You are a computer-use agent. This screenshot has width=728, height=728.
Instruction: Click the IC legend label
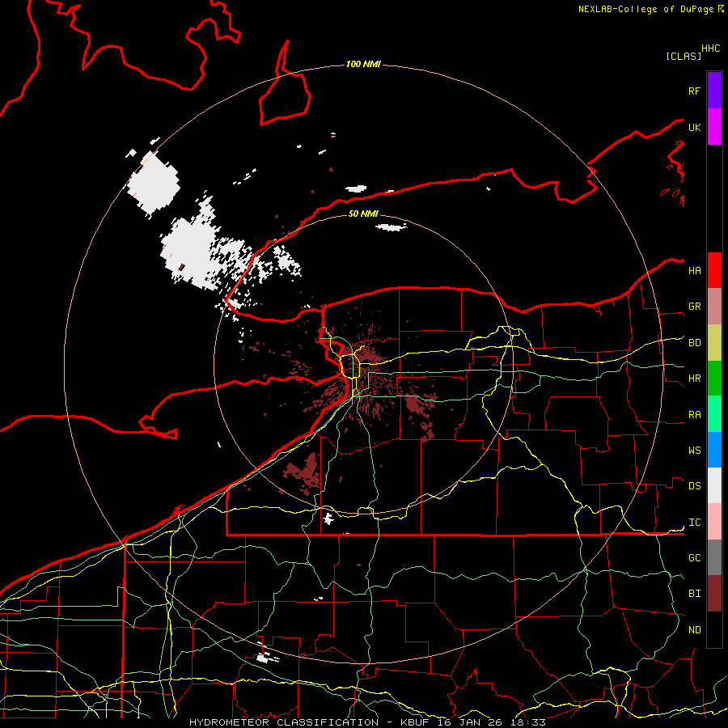[x=694, y=523]
